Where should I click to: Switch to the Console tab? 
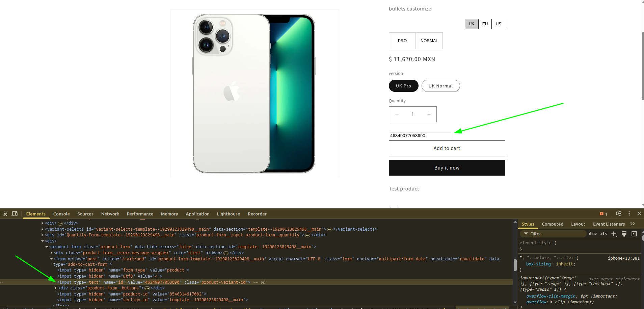point(61,214)
